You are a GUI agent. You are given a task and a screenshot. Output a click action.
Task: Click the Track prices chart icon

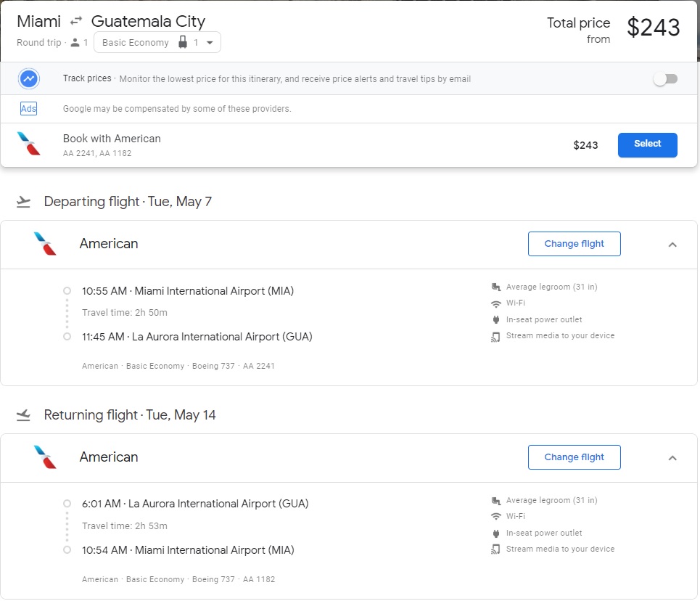pyautogui.click(x=29, y=78)
